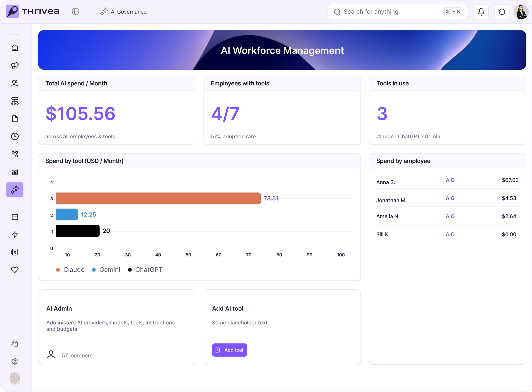Toggle Gemini legend item
Image resolution: width=532 pixels, height=392 pixels.
[x=106, y=270]
